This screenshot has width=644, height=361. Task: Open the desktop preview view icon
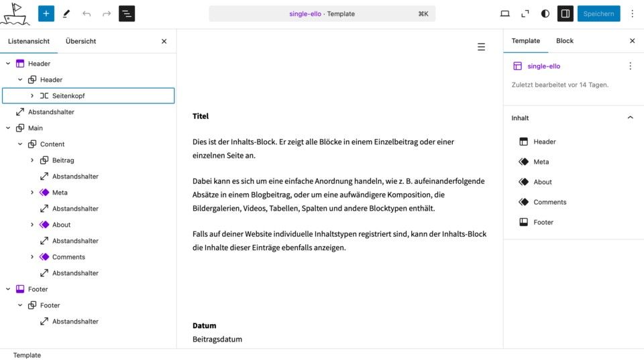pyautogui.click(x=505, y=13)
